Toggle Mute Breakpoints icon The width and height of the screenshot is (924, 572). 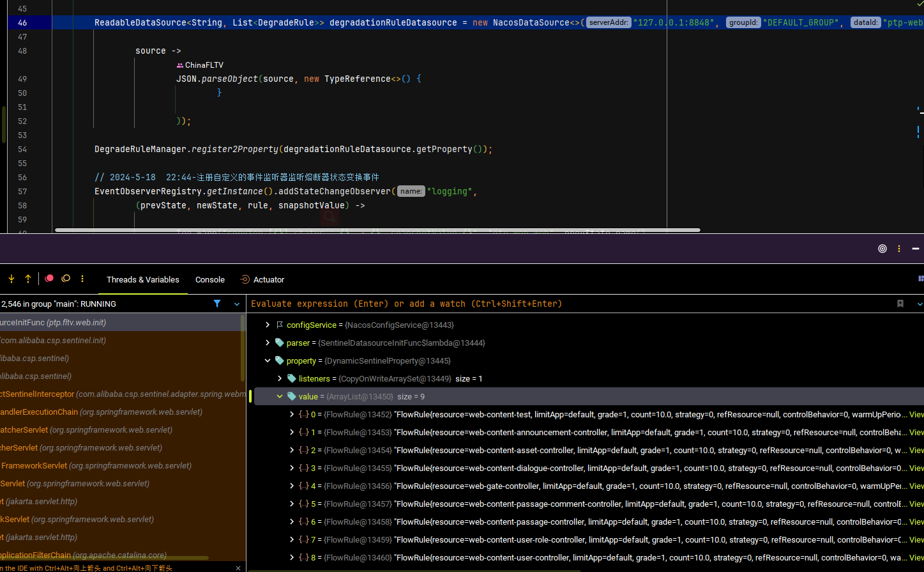(x=66, y=279)
